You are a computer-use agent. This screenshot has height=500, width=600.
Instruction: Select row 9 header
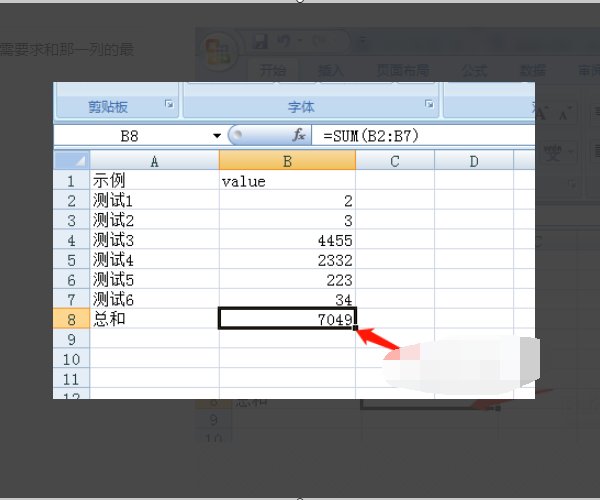click(71, 339)
